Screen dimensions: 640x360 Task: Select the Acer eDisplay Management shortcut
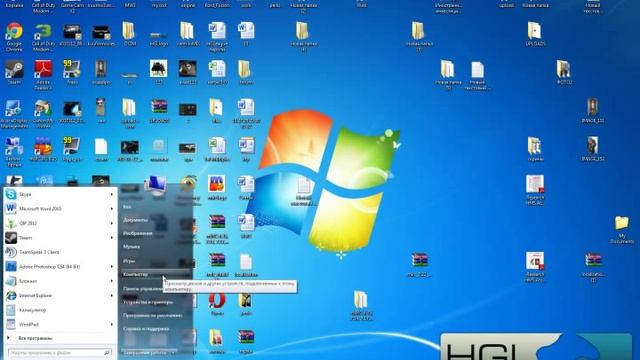click(x=14, y=114)
